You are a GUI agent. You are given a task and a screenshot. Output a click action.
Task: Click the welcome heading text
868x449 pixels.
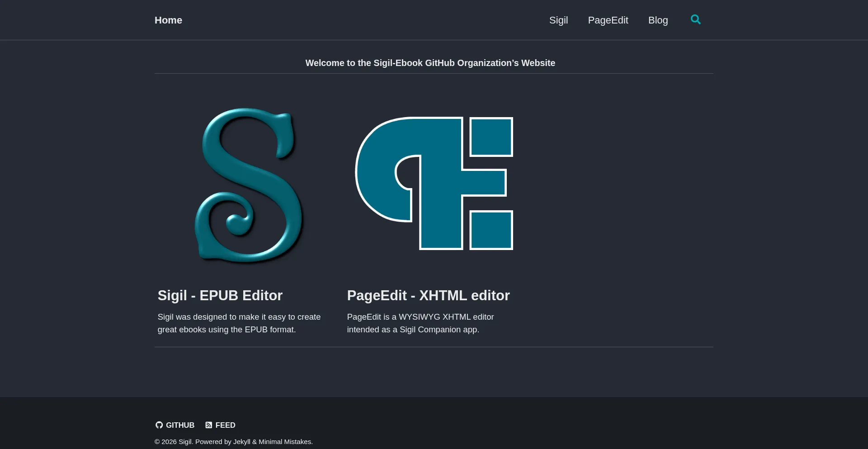point(430,63)
